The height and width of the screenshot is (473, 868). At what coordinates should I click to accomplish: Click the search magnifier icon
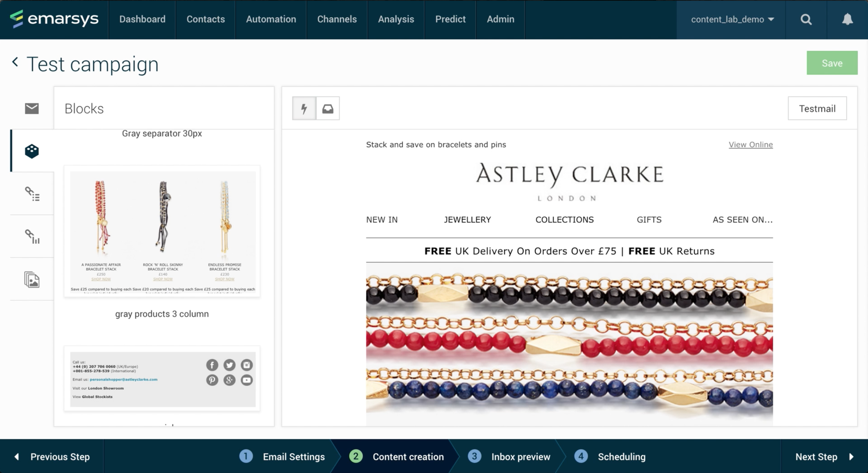[806, 19]
